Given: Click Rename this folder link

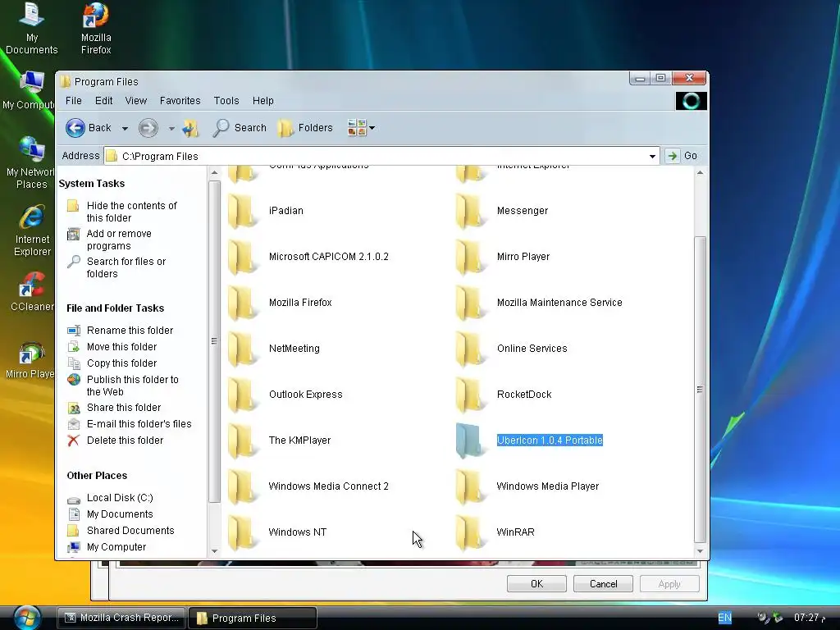Looking at the screenshot, I should click(130, 331).
